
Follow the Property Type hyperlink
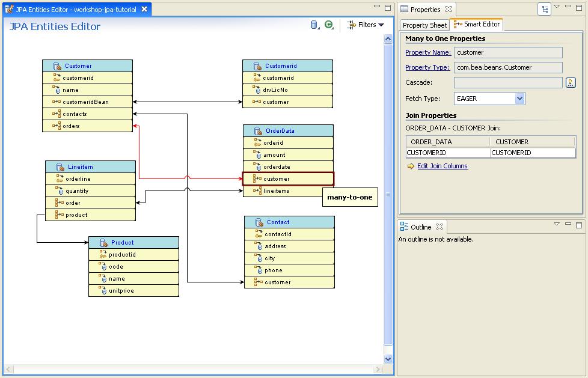click(427, 68)
